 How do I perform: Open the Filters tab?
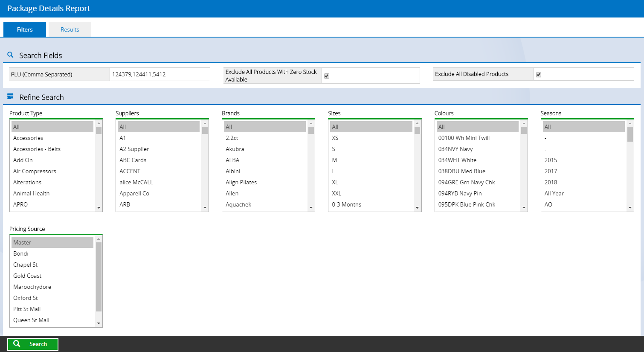coord(25,29)
